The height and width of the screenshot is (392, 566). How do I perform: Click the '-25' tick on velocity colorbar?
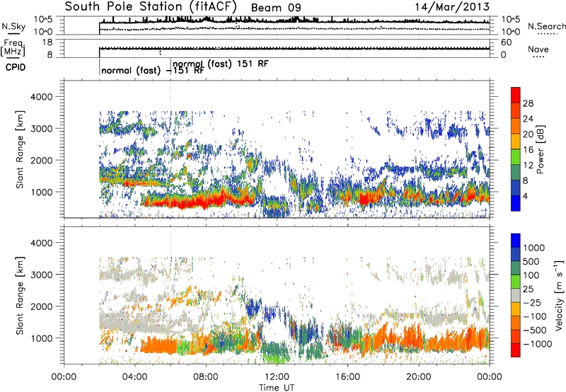(x=532, y=302)
